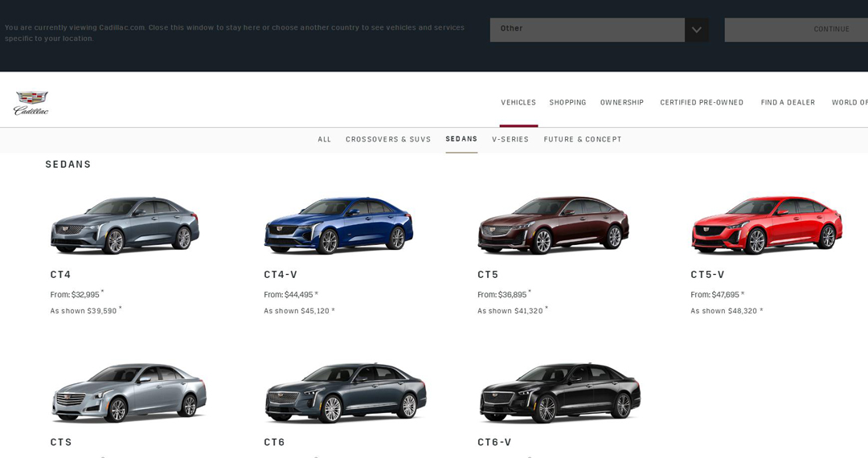Click the CT6 model name
The image size is (868, 458).
coord(274,443)
